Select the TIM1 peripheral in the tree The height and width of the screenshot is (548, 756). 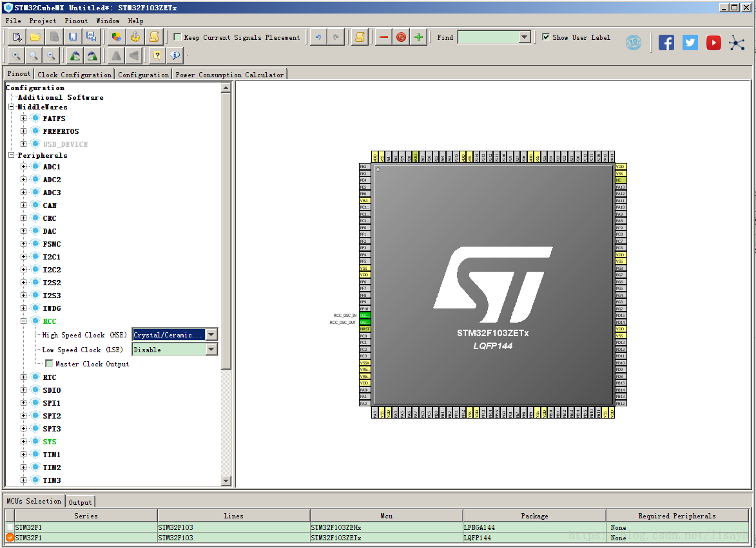(52, 454)
